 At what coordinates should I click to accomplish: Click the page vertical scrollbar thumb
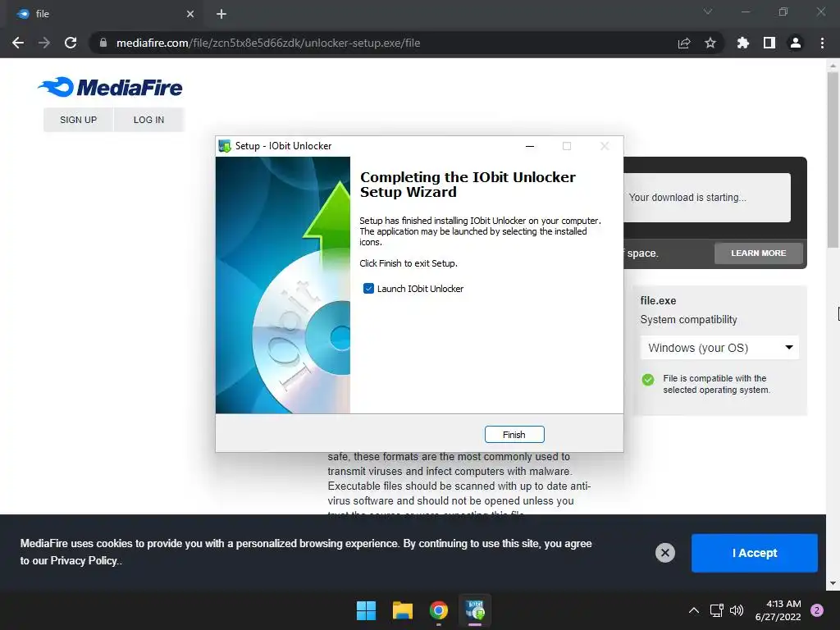coord(833,158)
